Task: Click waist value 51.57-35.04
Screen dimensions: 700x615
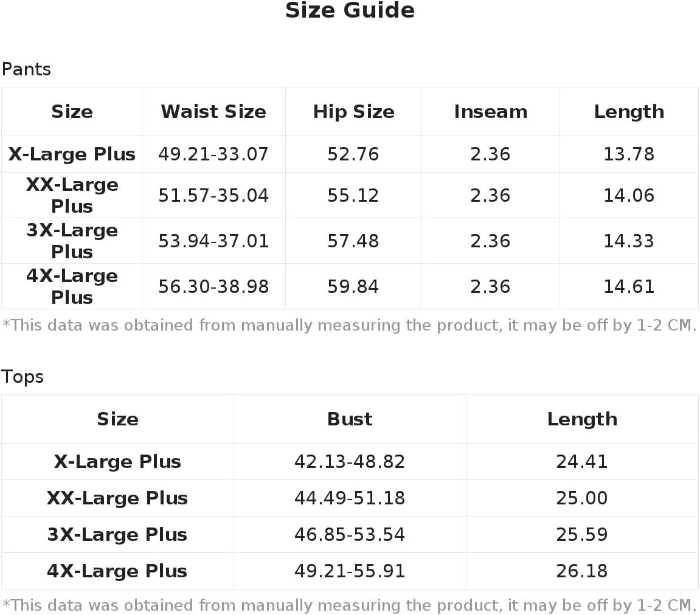Action: click(213, 195)
